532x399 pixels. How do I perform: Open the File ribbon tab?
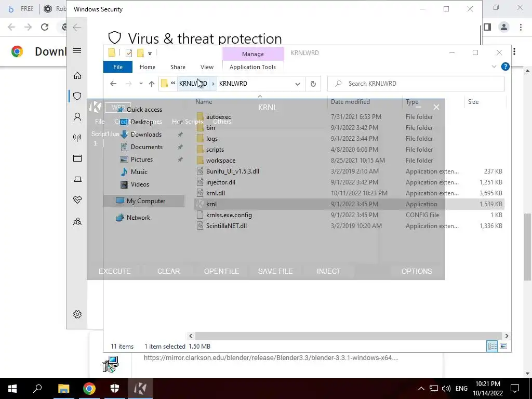118,67
